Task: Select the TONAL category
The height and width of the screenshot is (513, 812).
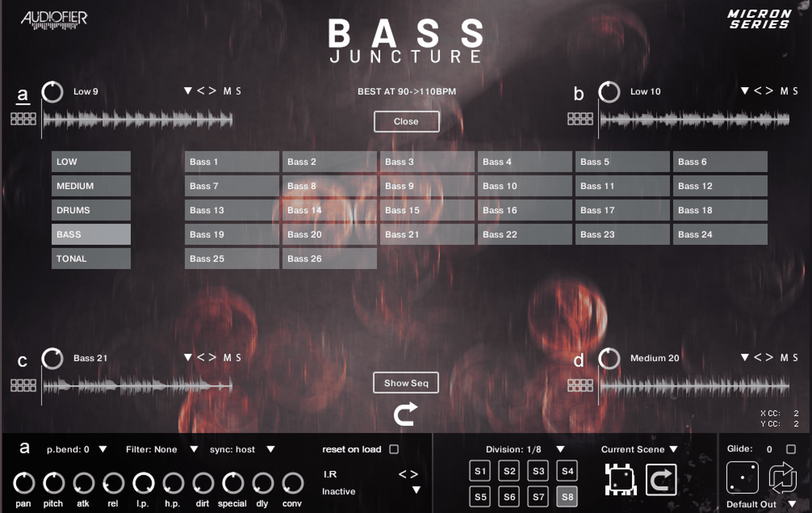Action: [90, 258]
